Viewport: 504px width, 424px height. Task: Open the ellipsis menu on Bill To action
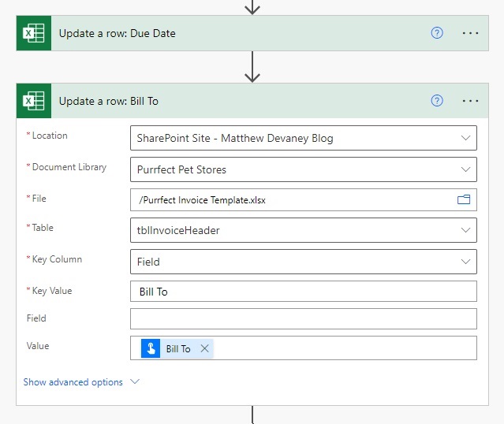point(470,101)
